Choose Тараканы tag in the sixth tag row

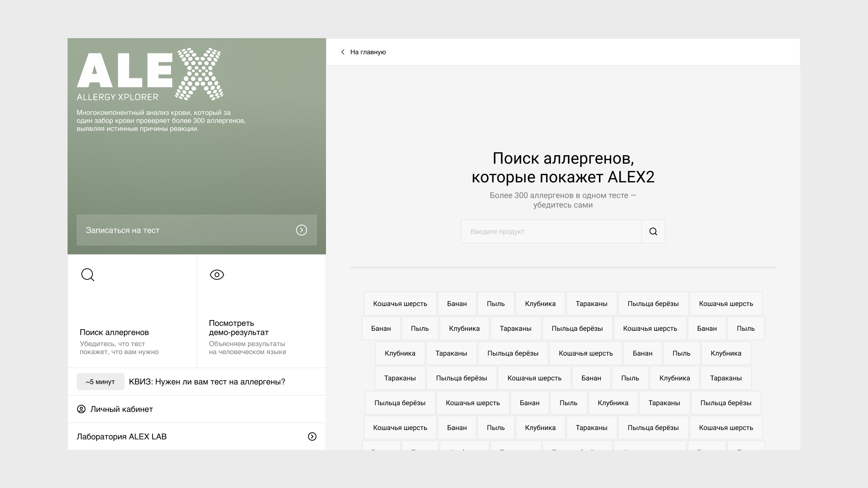592,428
